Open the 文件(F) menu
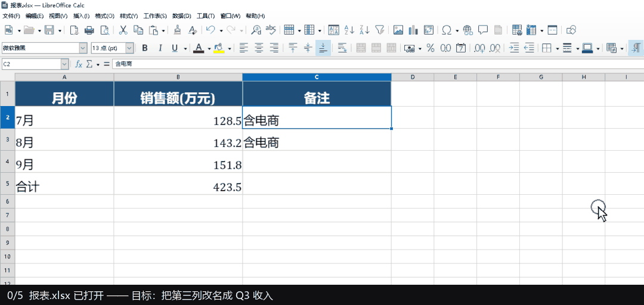Image resolution: width=644 pixels, height=305 pixels. point(11,16)
